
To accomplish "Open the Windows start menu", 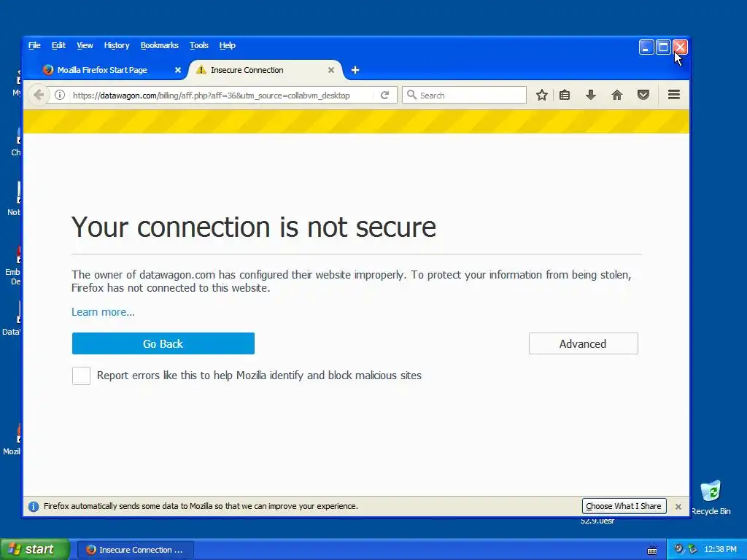I will (x=34, y=550).
